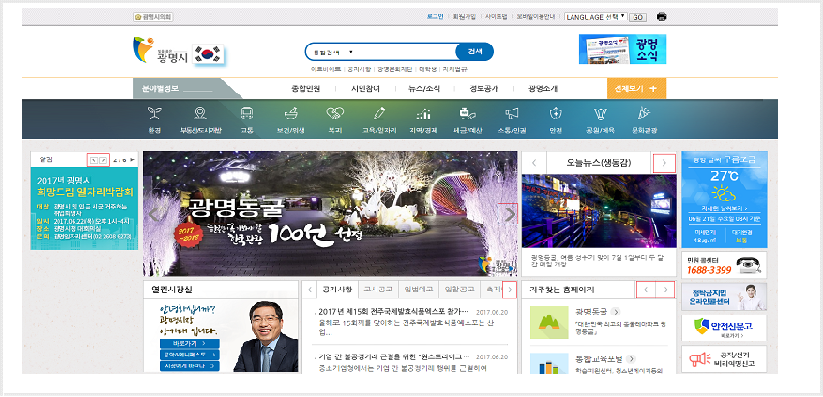Click play arrow in 알림 panel header
Screen dimensions: 823x397
[132, 160]
